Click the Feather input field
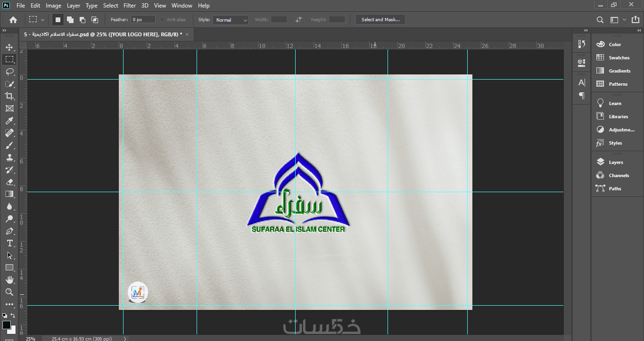This screenshot has height=341, width=644. [x=143, y=20]
